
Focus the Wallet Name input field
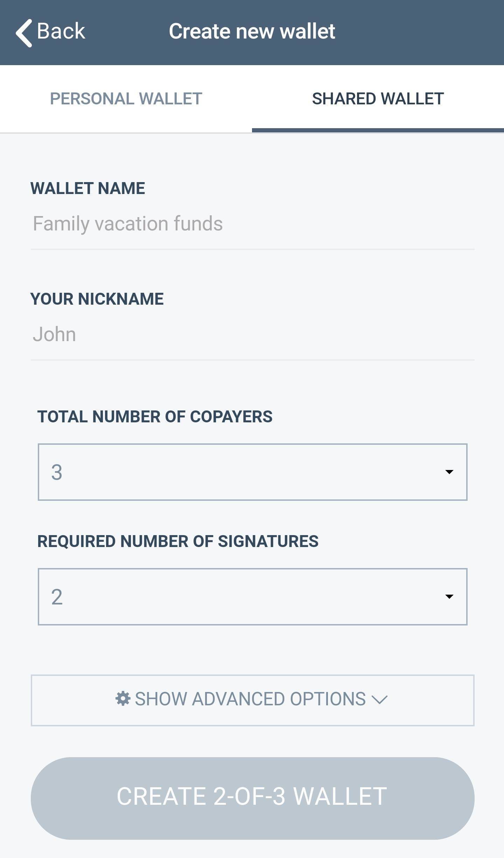252,224
